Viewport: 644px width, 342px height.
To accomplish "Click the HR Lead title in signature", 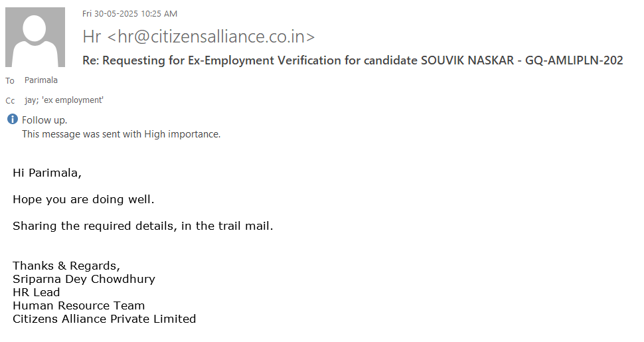I will coord(37,292).
